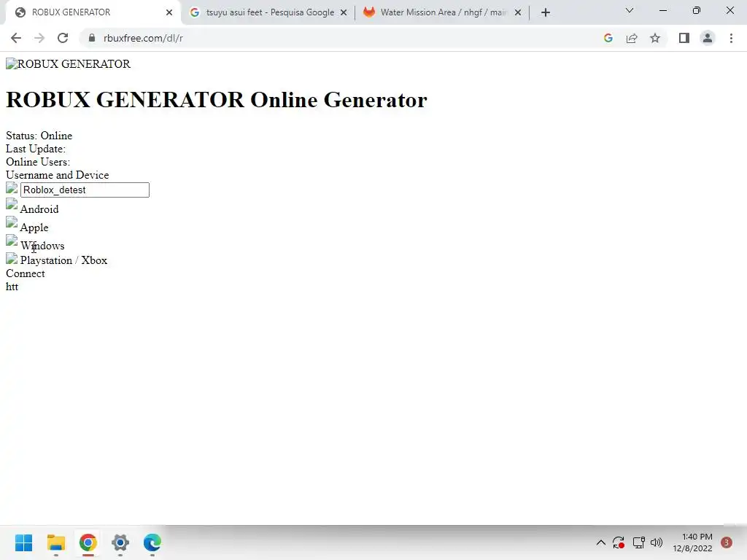View site info via the lock icon
Viewport: 747px width, 560px height.
(92, 38)
